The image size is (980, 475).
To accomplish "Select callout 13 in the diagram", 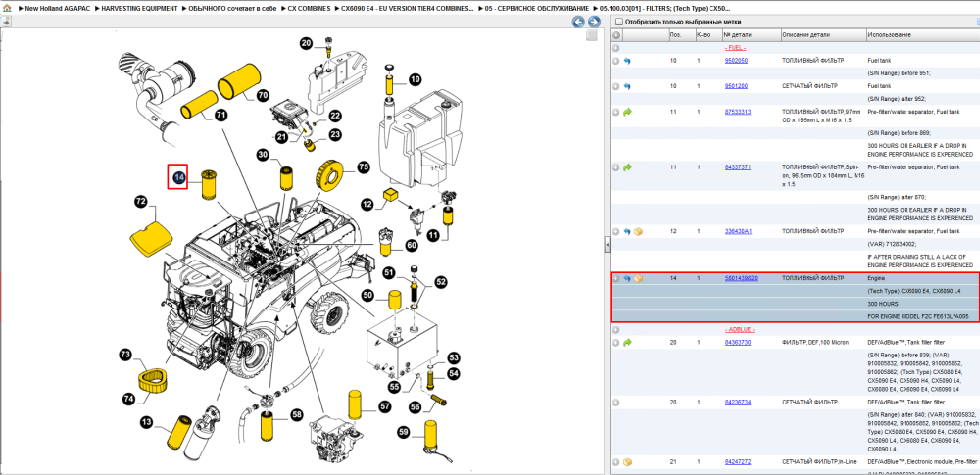I will point(146,423).
